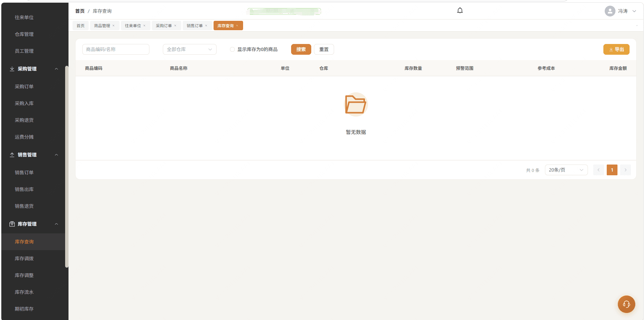Open 运费分摊 in the sidebar
The height and width of the screenshot is (320, 644).
[24, 137]
